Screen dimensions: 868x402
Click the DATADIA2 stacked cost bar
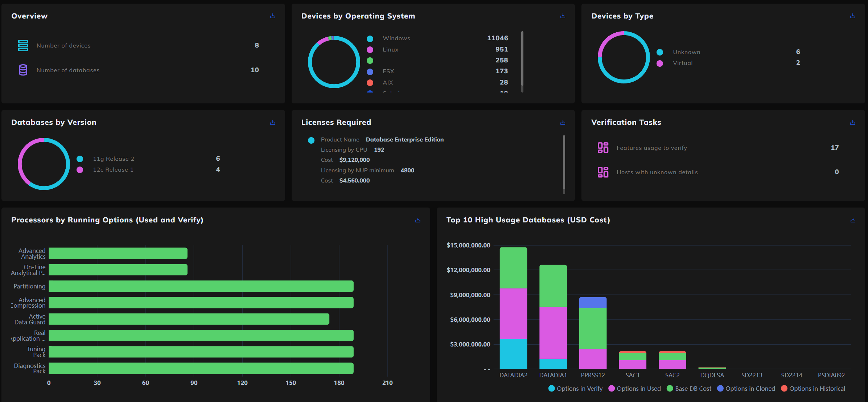pyautogui.click(x=513, y=308)
